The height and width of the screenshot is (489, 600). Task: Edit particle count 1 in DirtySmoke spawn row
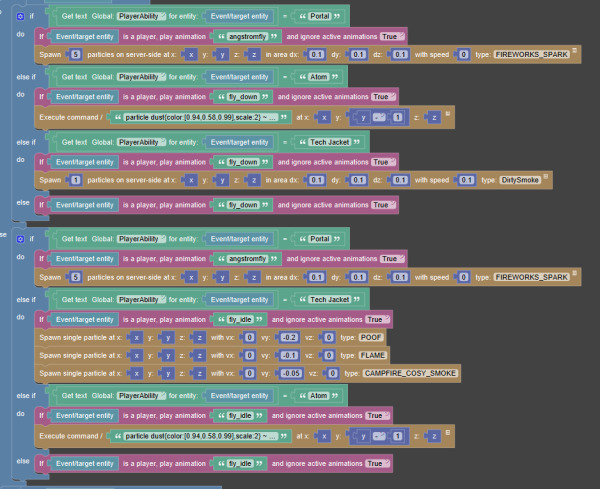click(x=75, y=180)
